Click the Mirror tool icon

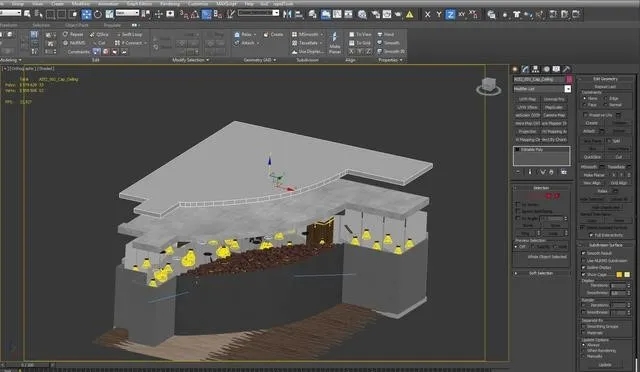pos(287,15)
